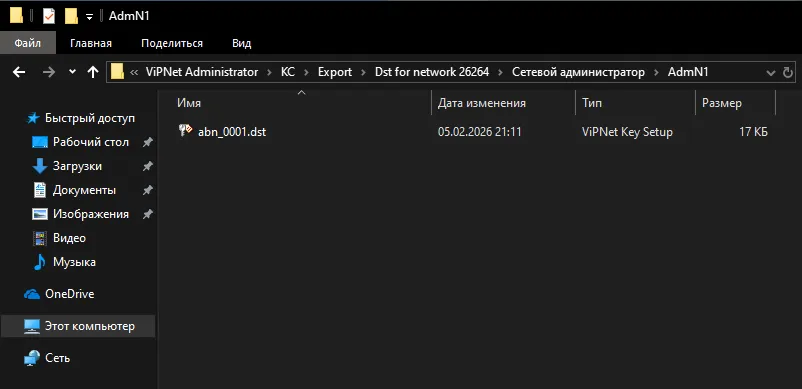This screenshot has width=802, height=389.
Task: Click pin icon next to Изображения
Action: 147,214
